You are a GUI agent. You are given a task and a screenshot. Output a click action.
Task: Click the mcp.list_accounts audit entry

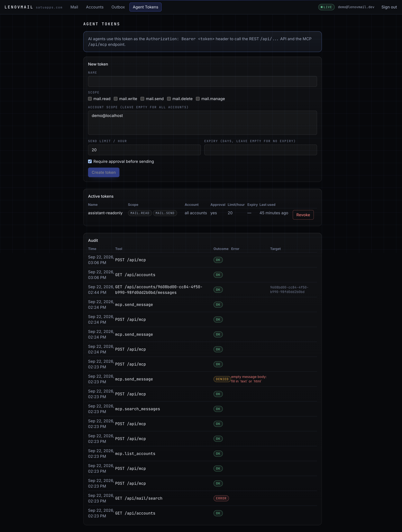coord(135,454)
